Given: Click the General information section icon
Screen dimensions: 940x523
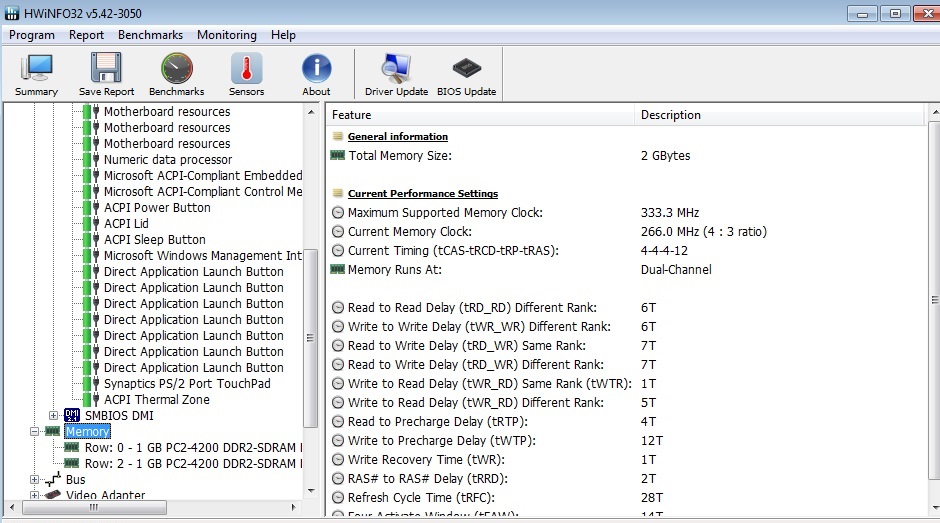Looking at the screenshot, I should point(338,136).
